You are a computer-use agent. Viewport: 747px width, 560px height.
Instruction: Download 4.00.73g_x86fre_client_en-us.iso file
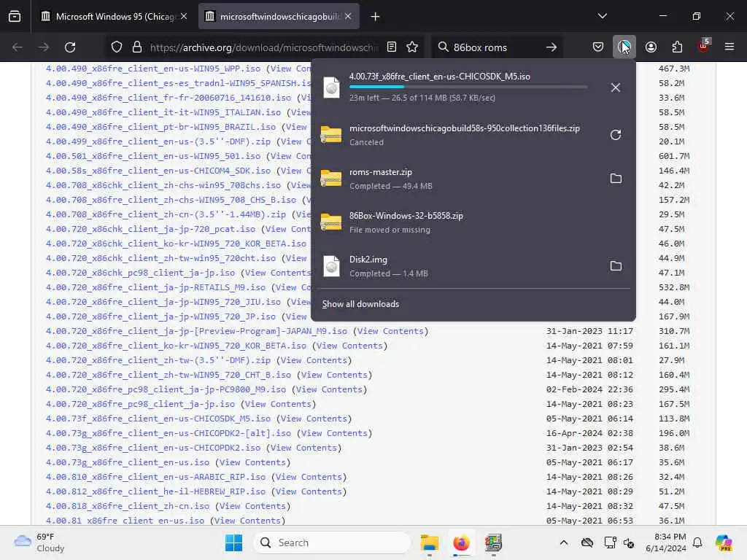(x=128, y=462)
